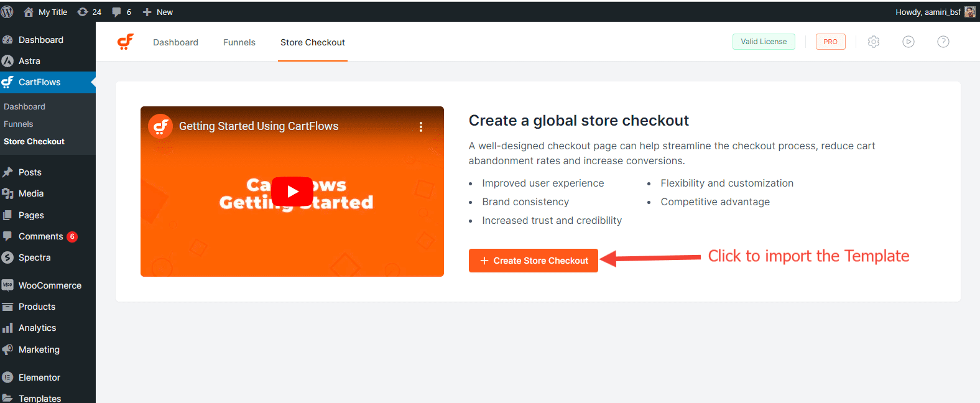Switch to the Funnels tab
Screen dimensions: 980x403
[239, 42]
